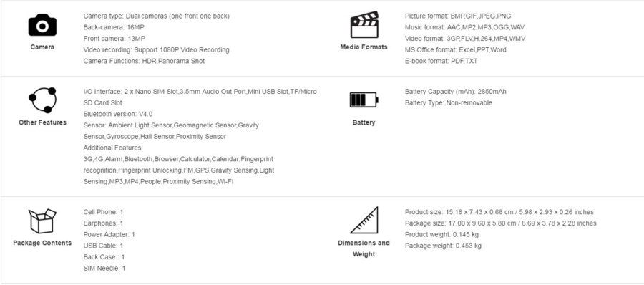Click the Package Contents open box icon
The image size is (644, 285).
click(x=42, y=221)
